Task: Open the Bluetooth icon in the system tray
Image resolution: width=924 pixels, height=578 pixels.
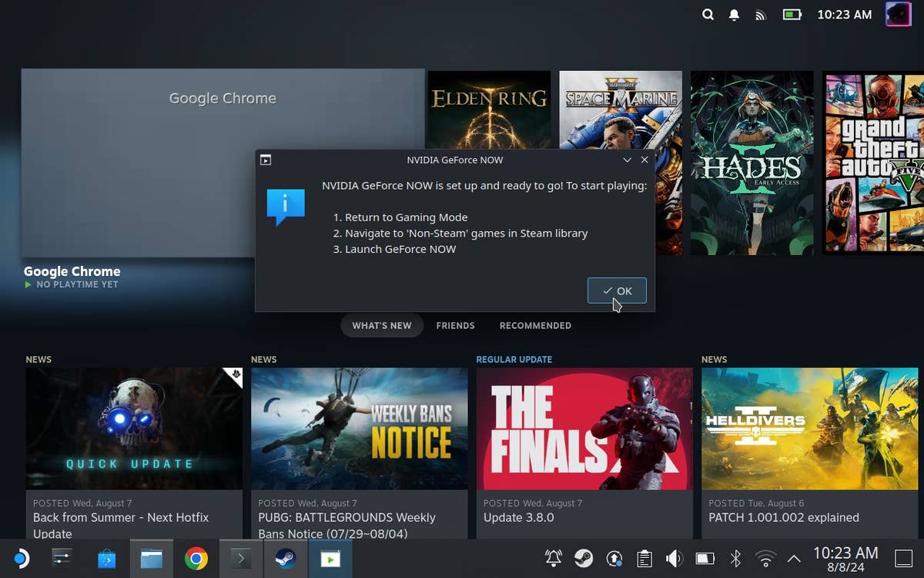Action: point(735,558)
